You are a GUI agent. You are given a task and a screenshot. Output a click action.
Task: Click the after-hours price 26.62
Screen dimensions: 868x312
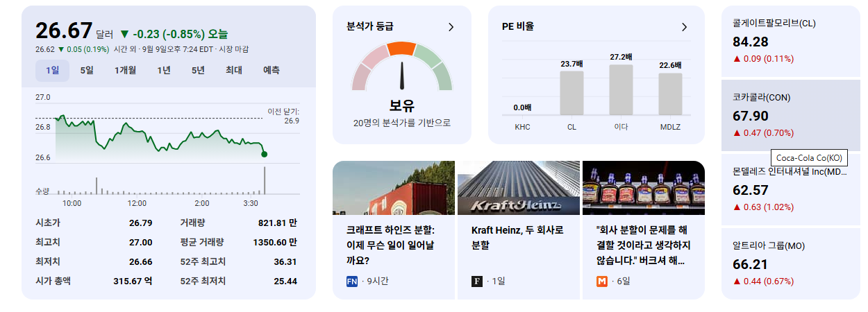45,49
